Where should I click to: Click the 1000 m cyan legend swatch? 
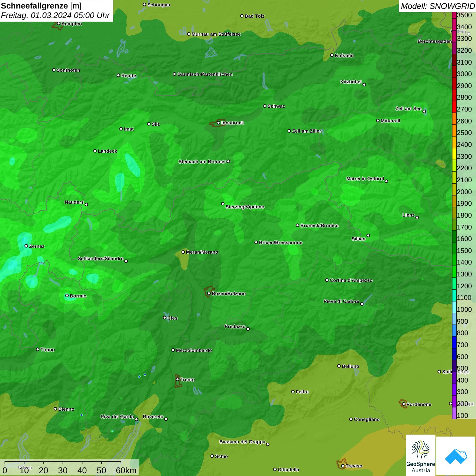454,307
